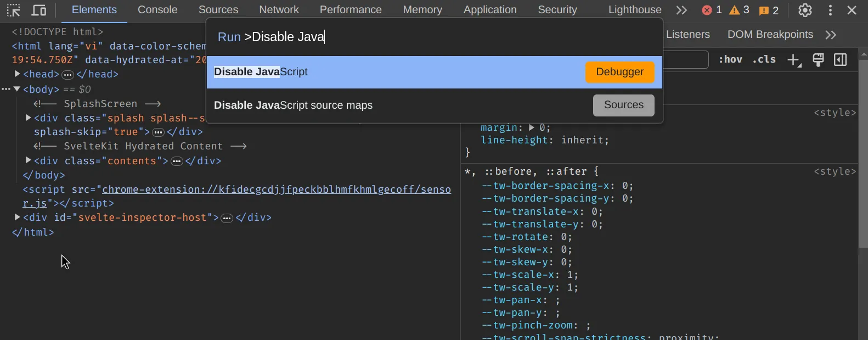Expand the margin shorthand triangle
The width and height of the screenshot is (868, 340).
click(x=531, y=127)
